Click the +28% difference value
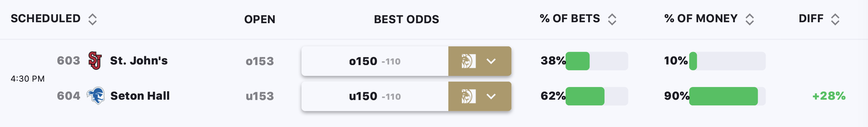This screenshot has width=868, height=127. [829, 96]
